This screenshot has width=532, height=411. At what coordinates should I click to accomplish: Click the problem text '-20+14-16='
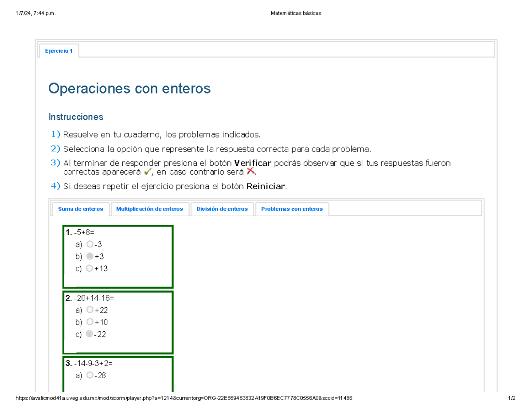pos(94,298)
